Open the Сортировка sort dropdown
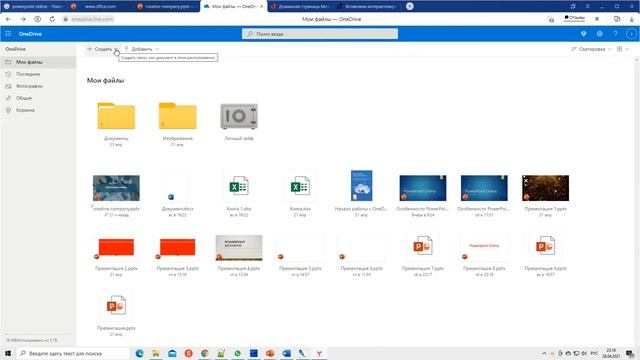The height and width of the screenshot is (360, 640). 591,49
